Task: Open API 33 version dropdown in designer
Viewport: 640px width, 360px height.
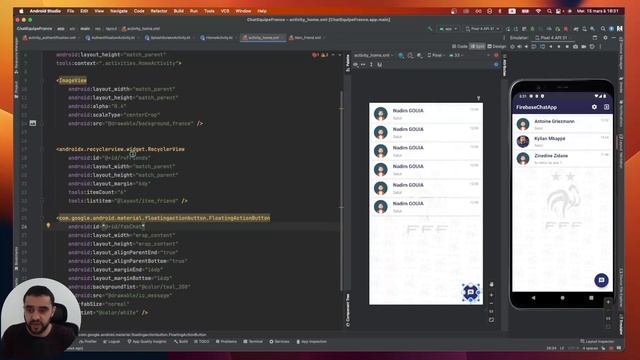Action: [455, 55]
